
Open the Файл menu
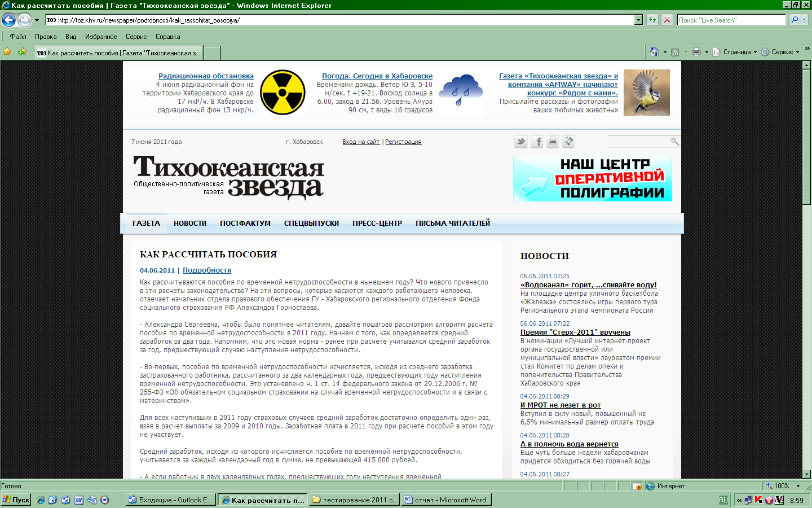[x=18, y=37]
